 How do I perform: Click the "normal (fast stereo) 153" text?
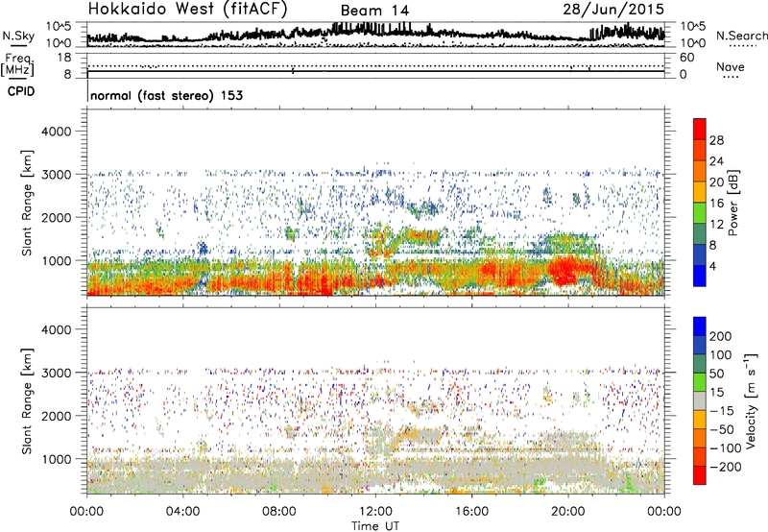[166, 95]
